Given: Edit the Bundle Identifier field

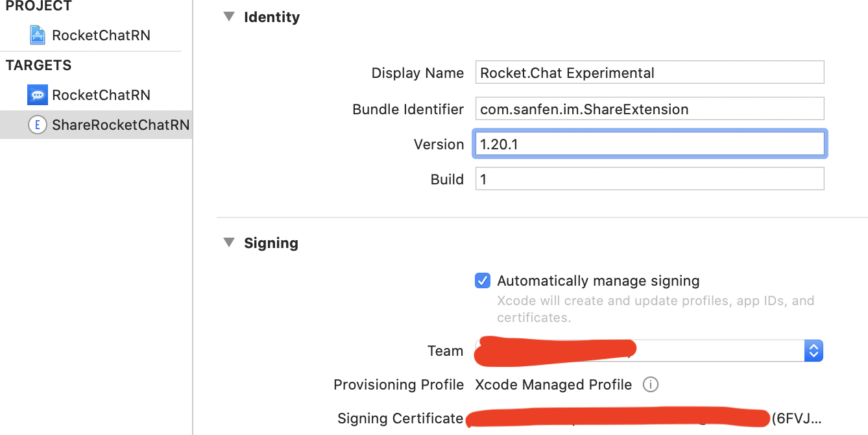Looking at the screenshot, I should 649,108.
